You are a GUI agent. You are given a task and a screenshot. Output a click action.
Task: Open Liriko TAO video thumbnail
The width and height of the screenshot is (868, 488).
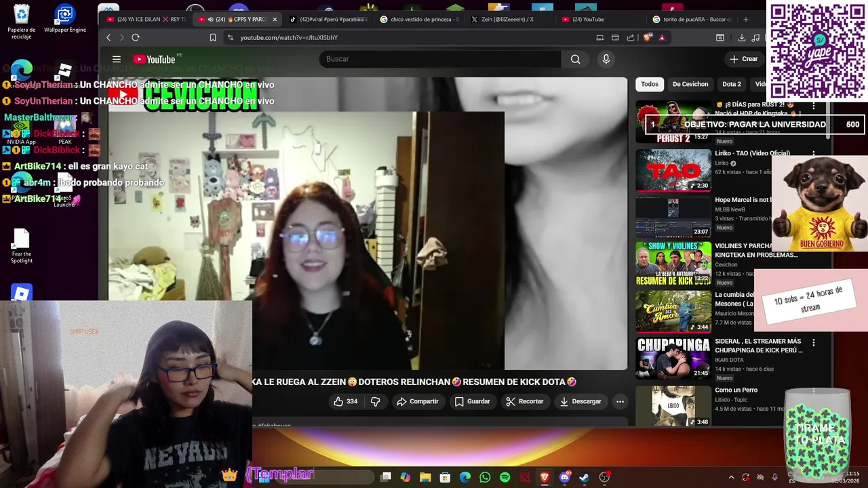coord(673,170)
